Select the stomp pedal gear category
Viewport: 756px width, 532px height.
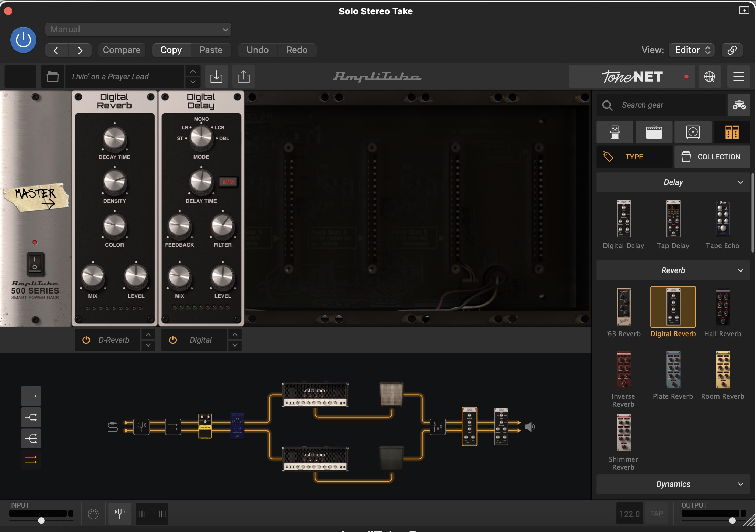[615, 132]
